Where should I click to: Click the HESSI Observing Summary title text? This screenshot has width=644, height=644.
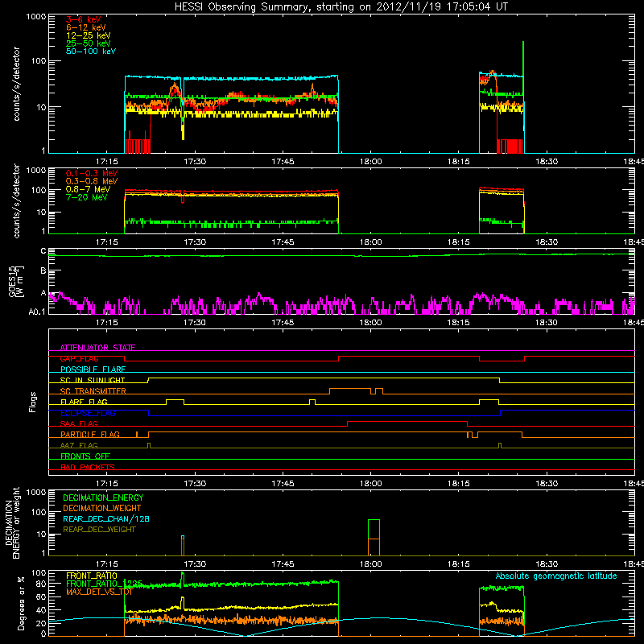coord(341,7)
